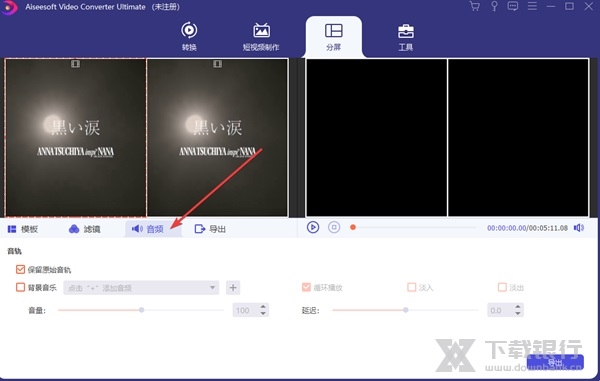Enable the 淡入 fade-in checkbox
This screenshot has height=381, width=600.
[411, 287]
